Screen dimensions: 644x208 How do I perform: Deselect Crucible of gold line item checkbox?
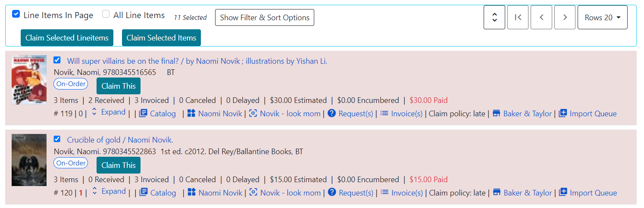pos(57,139)
